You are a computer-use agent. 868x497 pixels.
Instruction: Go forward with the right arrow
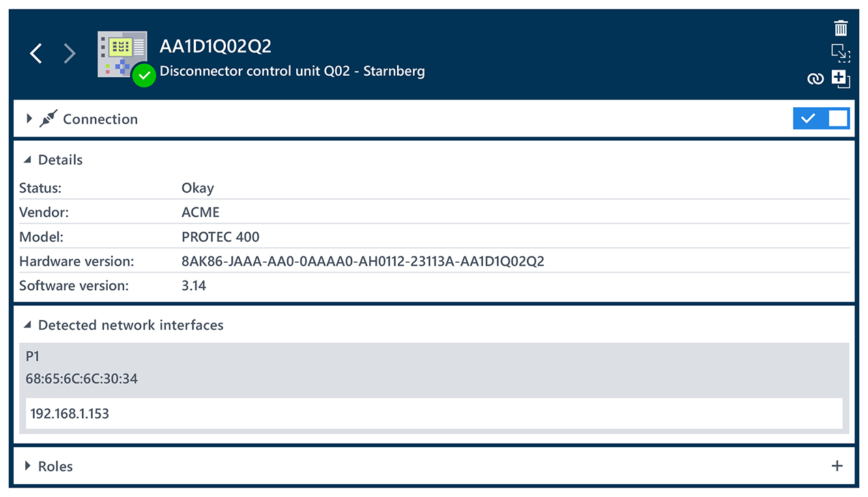70,53
